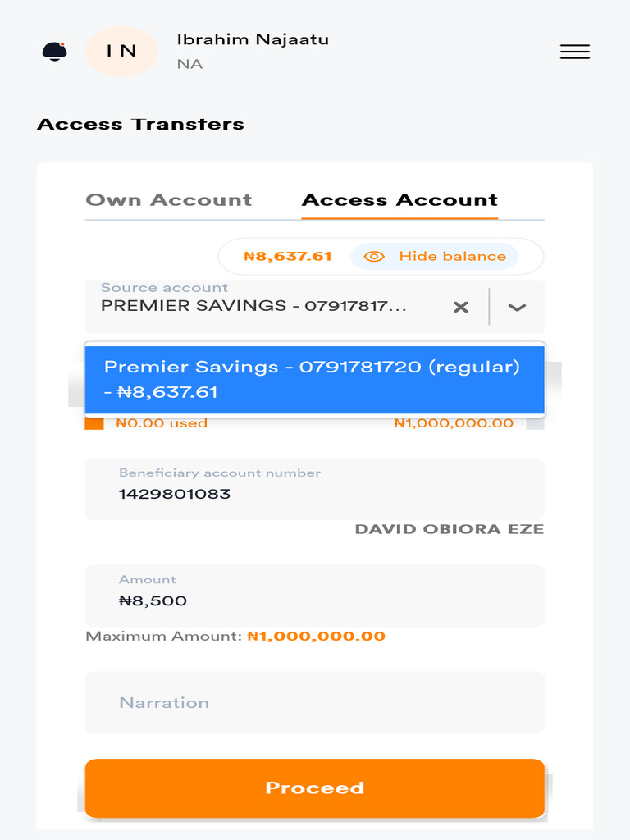630x840 pixels.
Task: Clear the selected source account
Action: [461, 307]
